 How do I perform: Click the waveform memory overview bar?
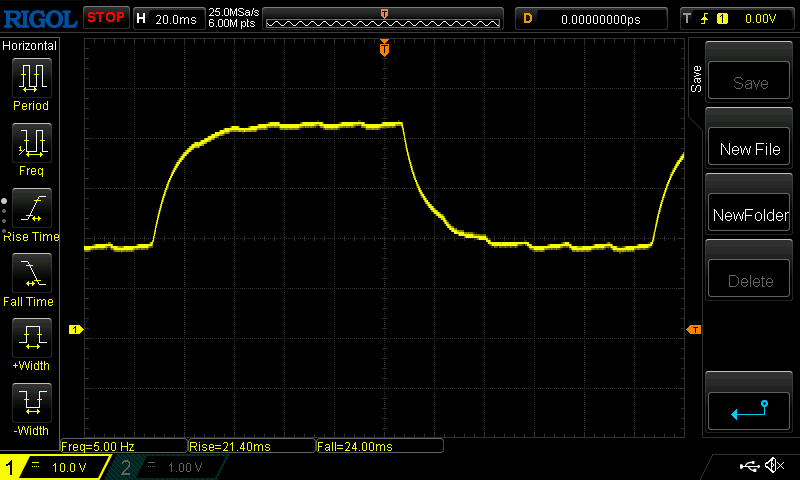click(x=383, y=19)
